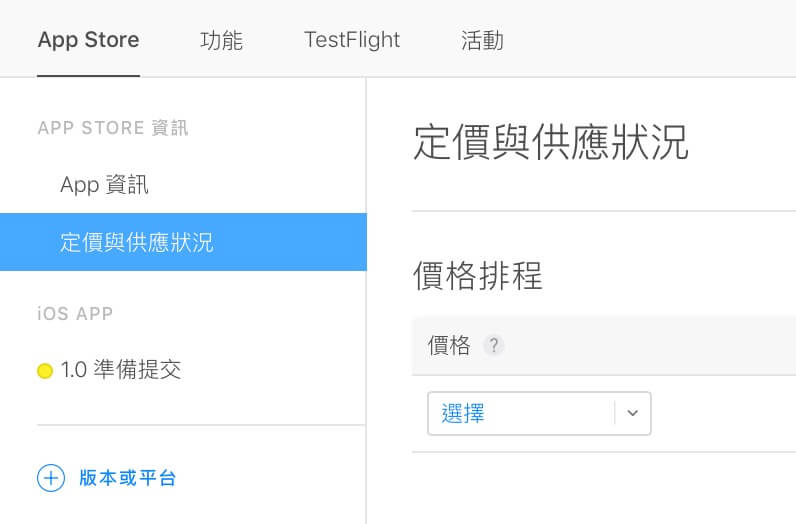This screenshot has width=796, height=524.
Task: Click the 定價與供應狀況 page title
Action: click(x=551, y=142)
